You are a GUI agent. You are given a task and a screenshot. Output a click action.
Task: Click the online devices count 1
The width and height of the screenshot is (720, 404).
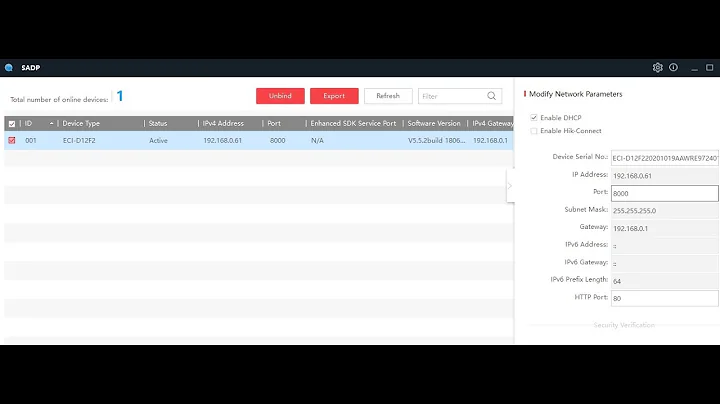[x=120, y=96]
